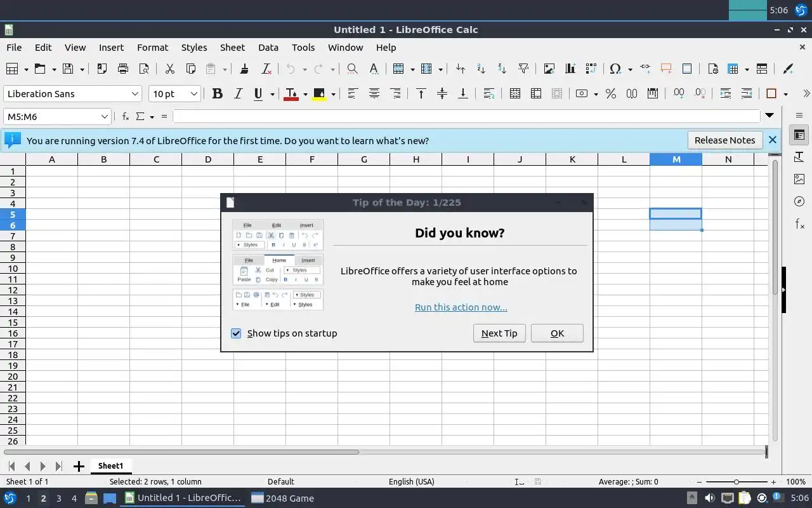Image resolution: width=812 pixels, height=508 pixels.
Task: Click the horizontal scrollbar
Action: 182,452
